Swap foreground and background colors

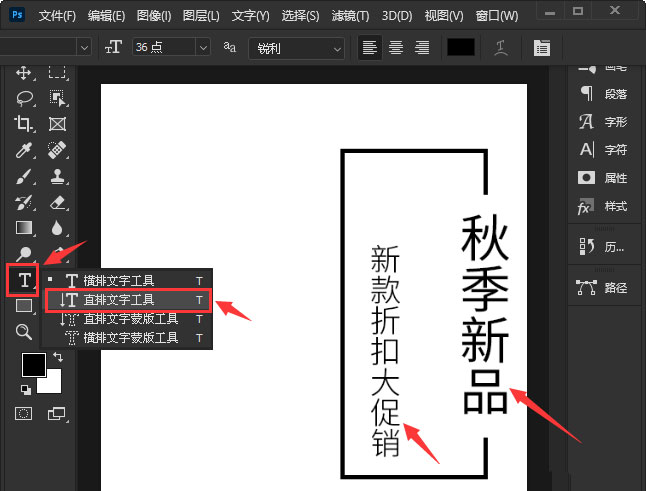58,357
